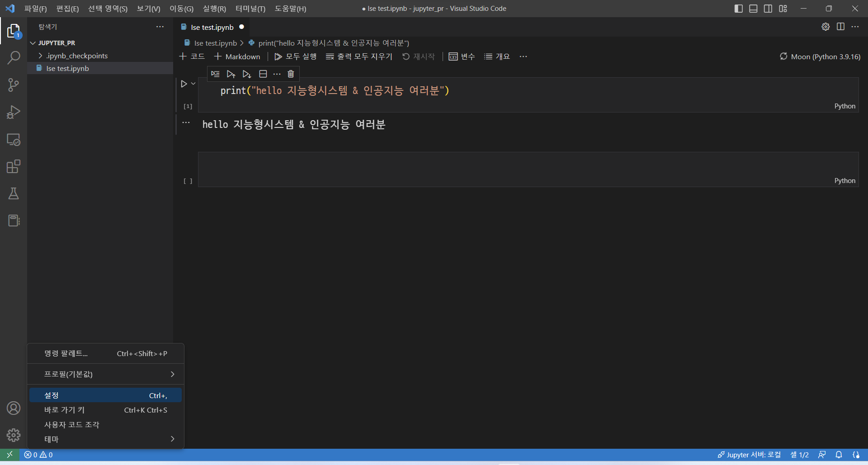Collapse the JUPYTER_PR explorer section
Viewport: 868px width, 465px height.
pyautogui.click(x=33, y=43)
